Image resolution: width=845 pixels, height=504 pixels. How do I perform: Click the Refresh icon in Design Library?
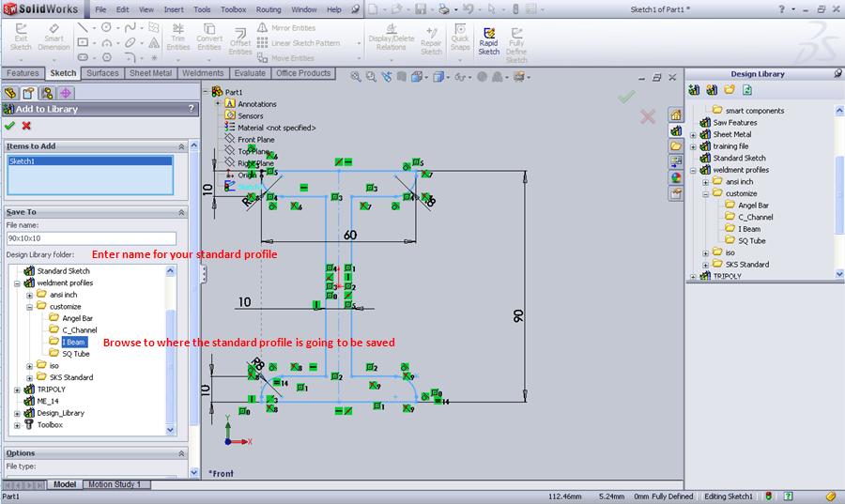(747, 90)
